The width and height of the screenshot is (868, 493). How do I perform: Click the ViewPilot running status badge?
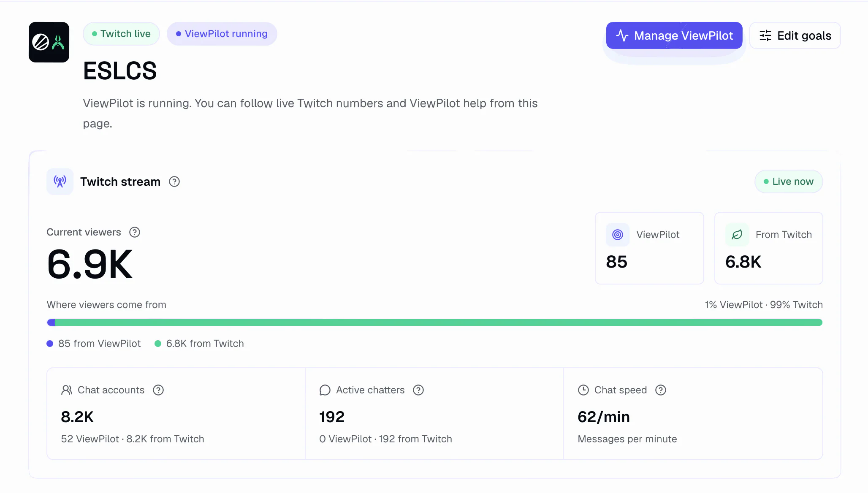222,34
